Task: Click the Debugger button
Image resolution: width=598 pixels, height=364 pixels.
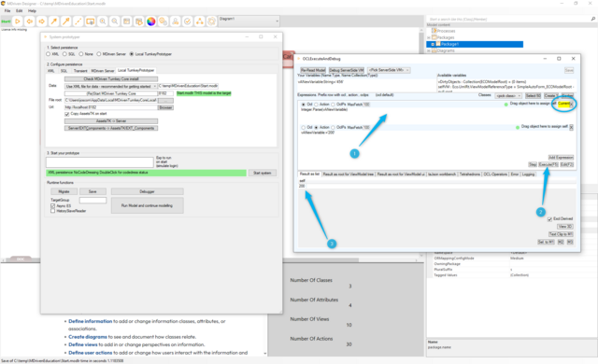Action: 148,191
